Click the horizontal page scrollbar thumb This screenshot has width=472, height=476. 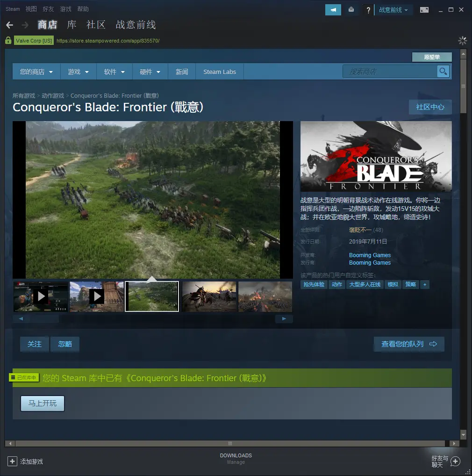[x=230, y=444]
